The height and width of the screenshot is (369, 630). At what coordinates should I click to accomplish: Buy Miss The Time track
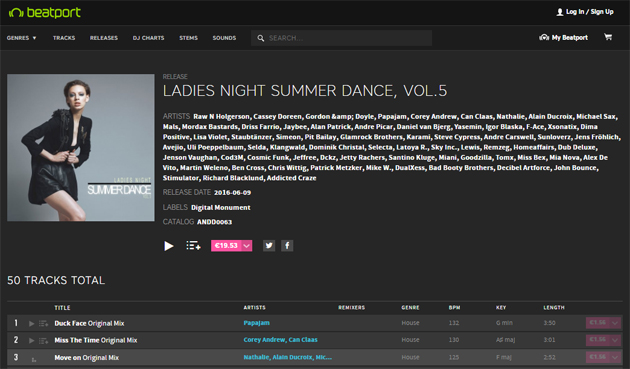pyautogui.click(x=597, y=340)
